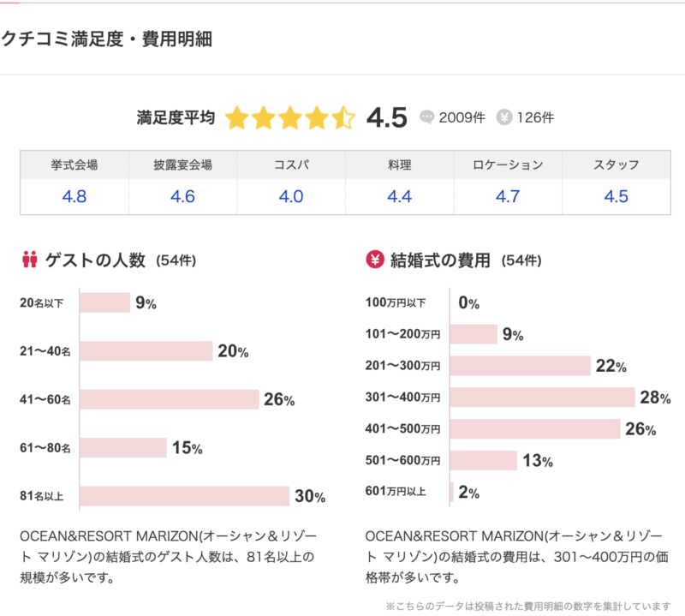Image resolution: width=685 pixels, height=616 pixels.
Task: Open the ロケーション rating 4.7 link
Action: coord(508,196)
